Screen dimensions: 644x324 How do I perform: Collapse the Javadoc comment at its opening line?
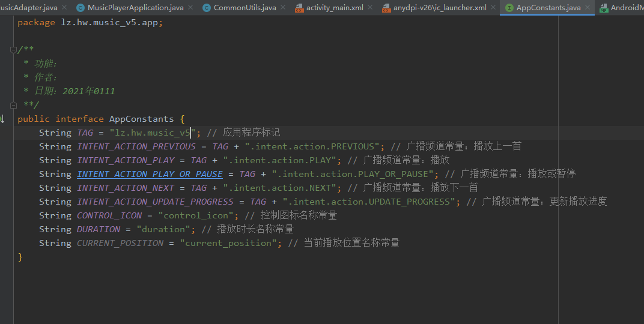[x=13, y=50]
